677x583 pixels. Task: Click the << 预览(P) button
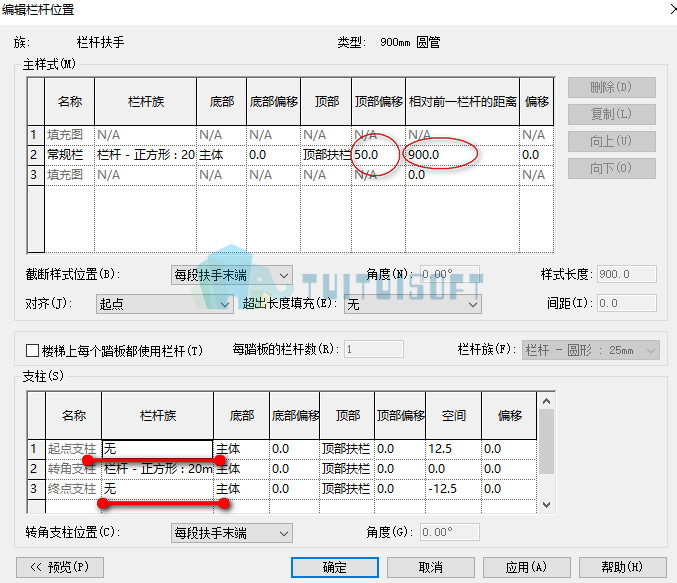tap(60, 567)
